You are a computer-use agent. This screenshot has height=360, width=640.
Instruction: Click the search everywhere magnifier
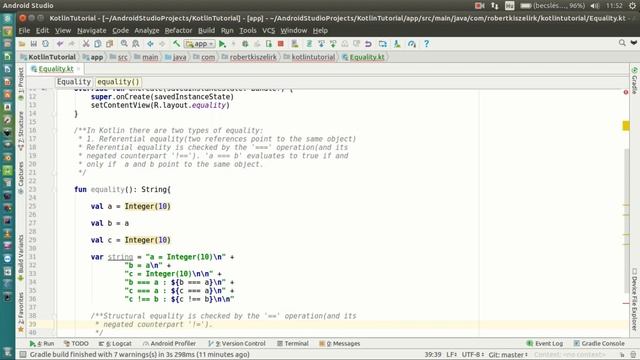coord(622,42)
